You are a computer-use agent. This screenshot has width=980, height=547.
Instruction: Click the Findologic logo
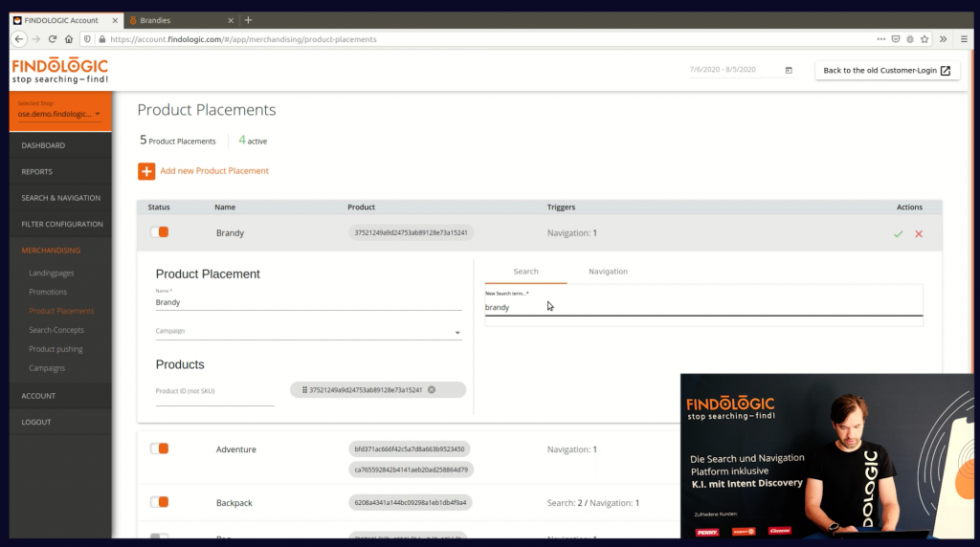(60, 71)
